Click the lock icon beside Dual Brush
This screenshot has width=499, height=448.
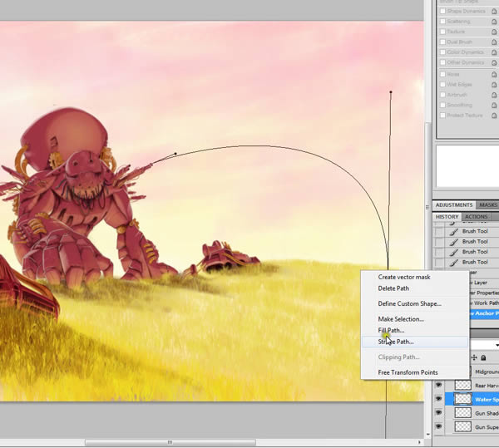click(x=494, y=42)
